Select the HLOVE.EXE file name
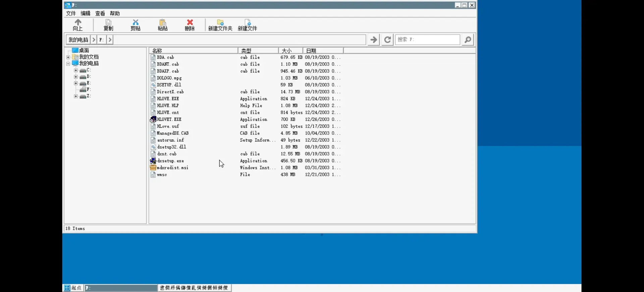644x292 pixels. tap(168, 99)
